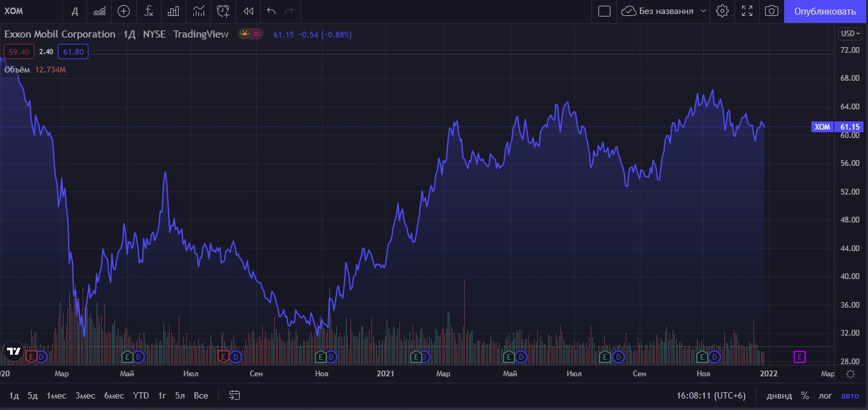The height and width of the screenshot is (410, 868).
Task: Open chart settings gear in top toolbar
Action: (x=722, y=11)
